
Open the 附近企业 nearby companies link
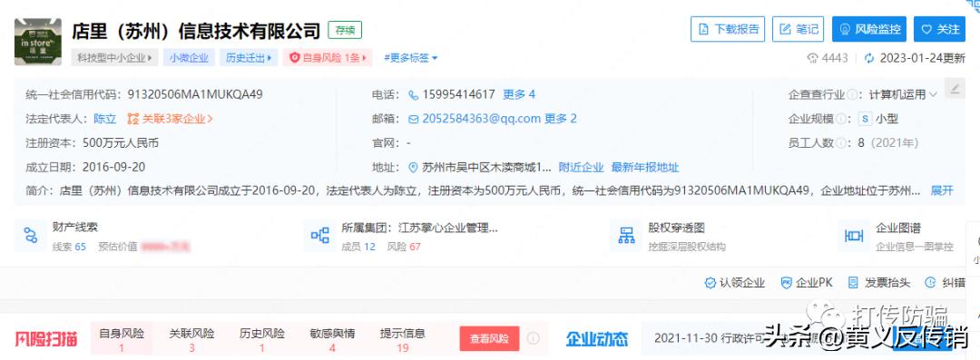[582, 168]
